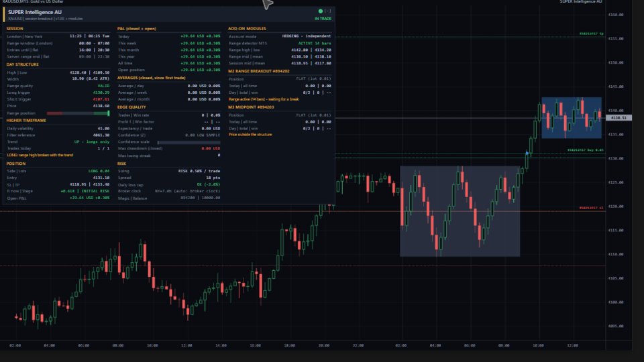Select the large grey range rectangle on the chart
The image size is (644, 362).
(x=460, y=211)
